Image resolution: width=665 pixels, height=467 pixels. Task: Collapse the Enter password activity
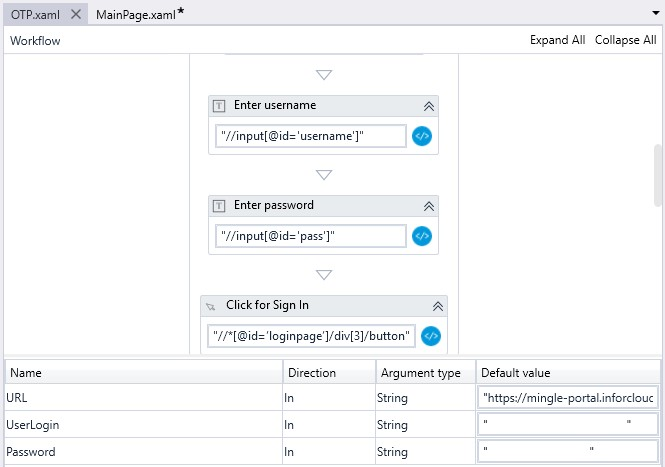pos(428,206)
